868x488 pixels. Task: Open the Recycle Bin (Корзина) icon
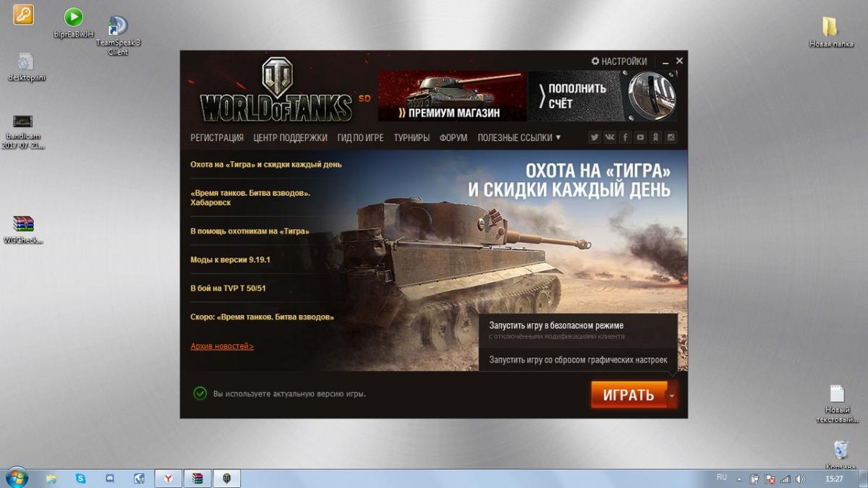pyautogui.click(x=841, y=455)
